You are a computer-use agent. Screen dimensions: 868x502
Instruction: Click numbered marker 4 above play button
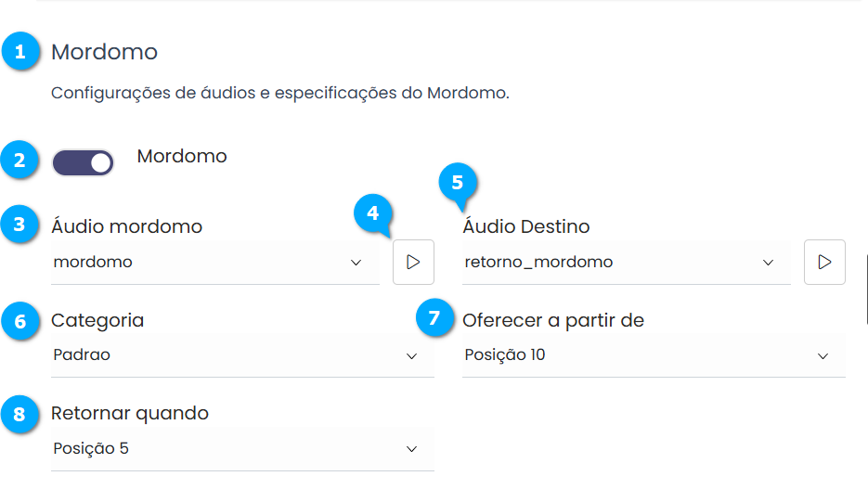pos(372,212)
